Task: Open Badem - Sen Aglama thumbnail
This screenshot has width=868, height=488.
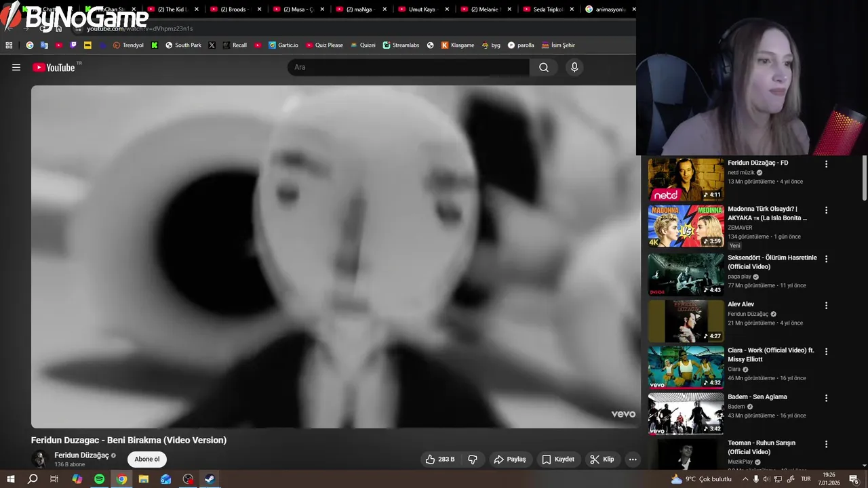Action: 686,413
